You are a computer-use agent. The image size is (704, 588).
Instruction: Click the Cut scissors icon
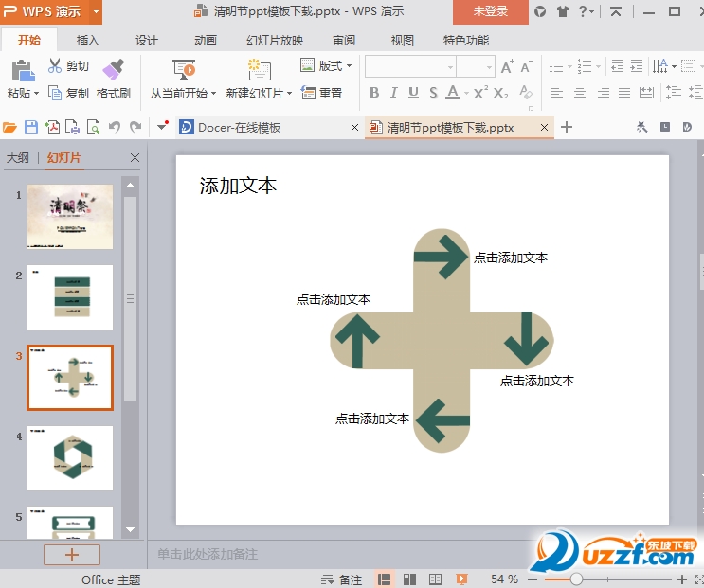tap(55, 65)
